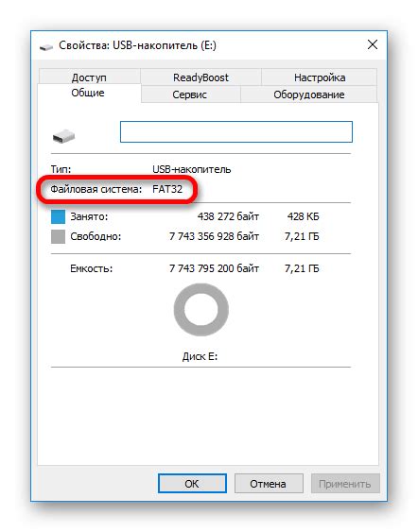This screenshot has height=532, width=418.
Task: Switch to the Доступ tab
Action: [x=89, y=77]
